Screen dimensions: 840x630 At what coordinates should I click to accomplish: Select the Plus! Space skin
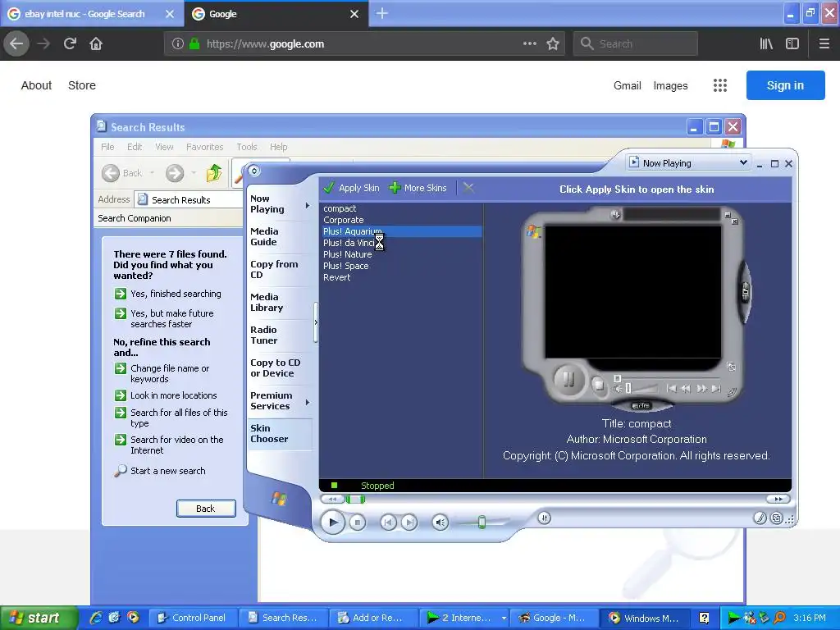click(x=345, y=266)
